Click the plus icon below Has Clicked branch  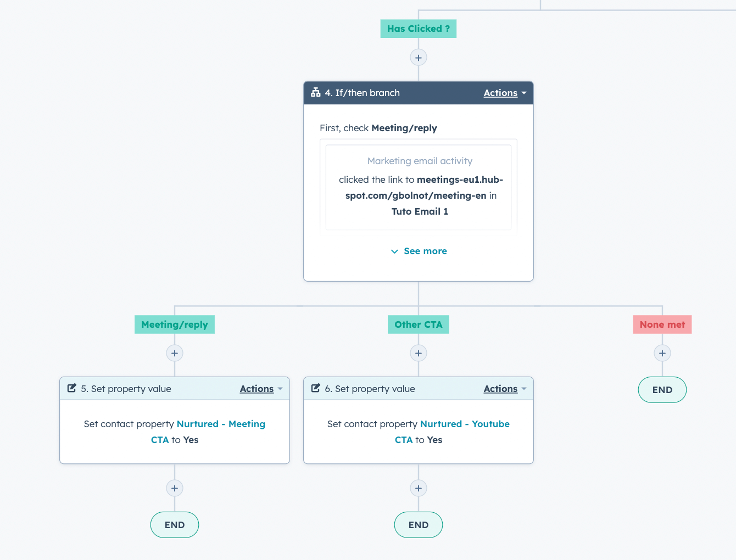click(x=419, y=57)
